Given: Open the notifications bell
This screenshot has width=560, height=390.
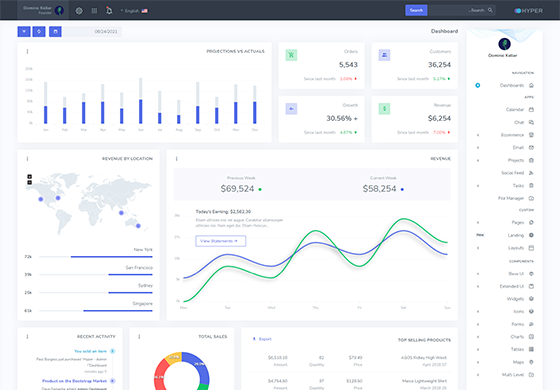Looking at the screenshot, I should (109, 11).
